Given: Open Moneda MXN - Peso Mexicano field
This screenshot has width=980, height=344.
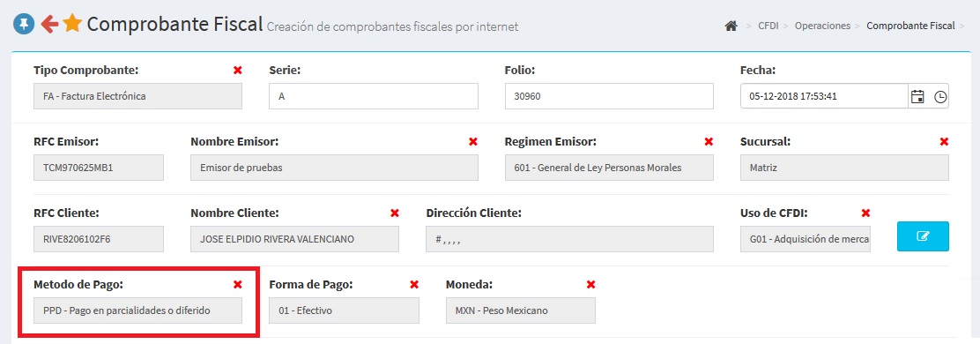Looking at the screenshot, I should [x=521, y=310].
